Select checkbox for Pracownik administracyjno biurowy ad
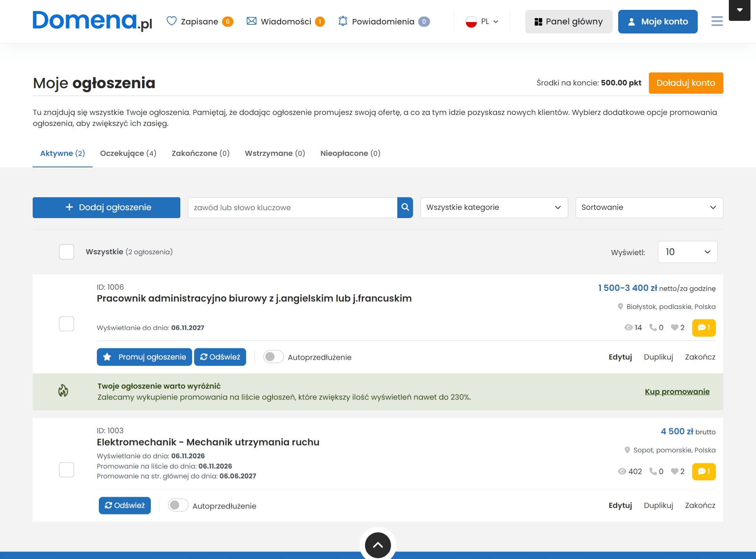 [x=67, y=324]
